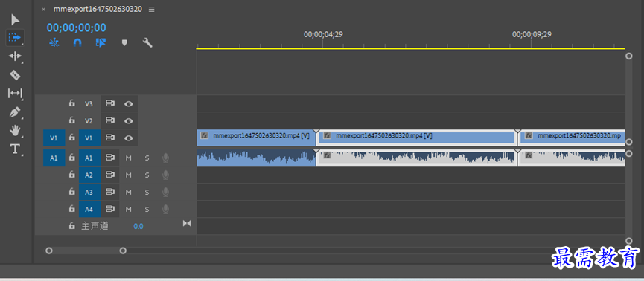Screen dimensions: 644x281
Task: Click time ruler at 00;00;09;29
Action: pos(531,34)
